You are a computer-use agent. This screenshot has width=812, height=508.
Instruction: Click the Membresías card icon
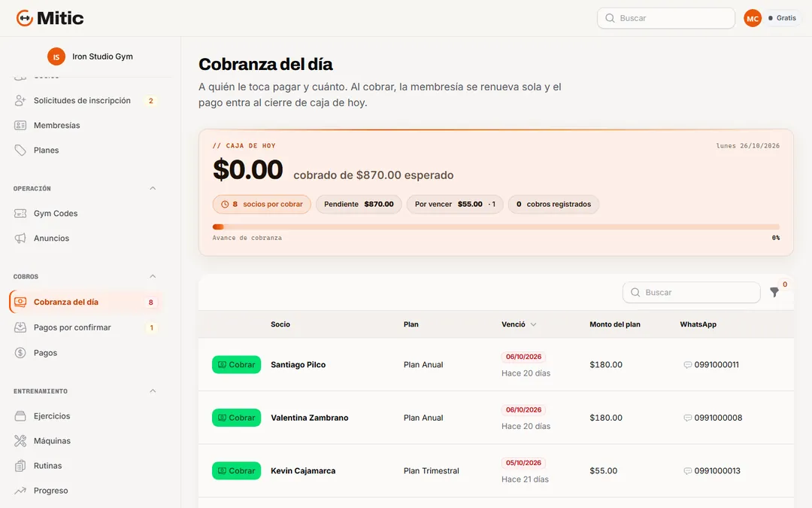pos(20,126)
